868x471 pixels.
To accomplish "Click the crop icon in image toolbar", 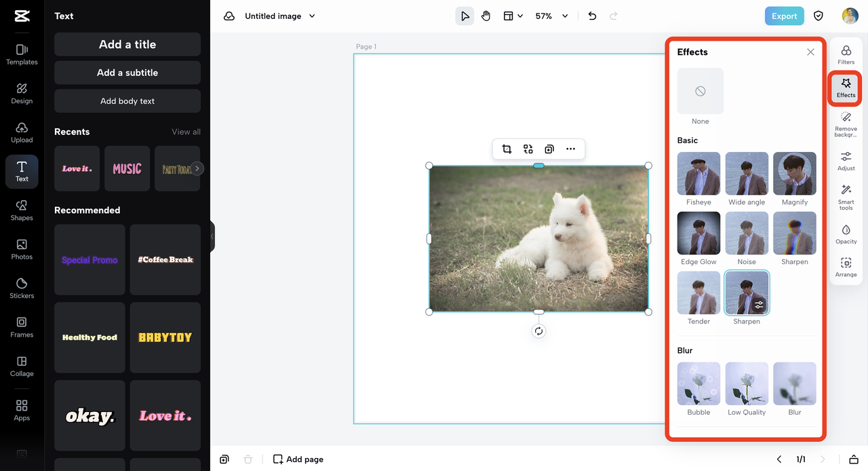I will click(507, 149).
